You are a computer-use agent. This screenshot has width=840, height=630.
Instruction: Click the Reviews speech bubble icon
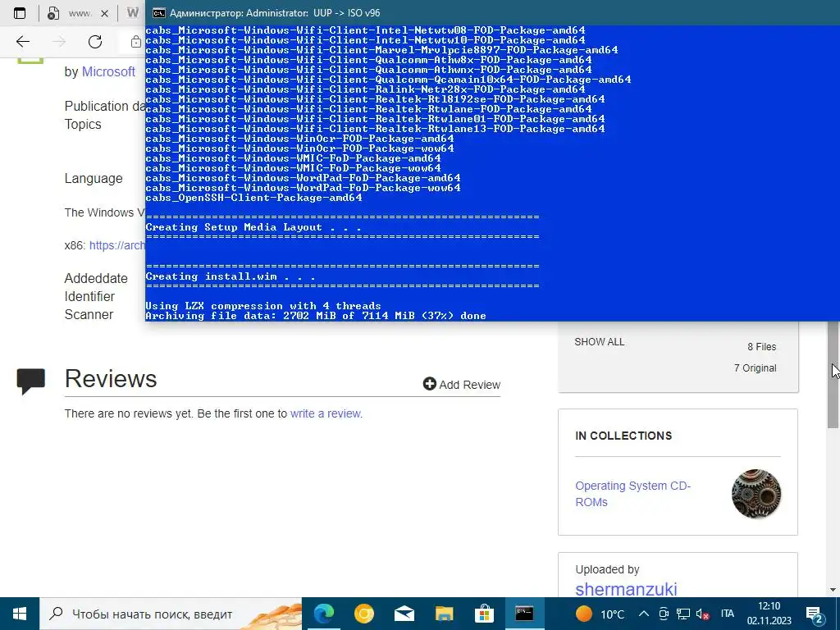30,381
